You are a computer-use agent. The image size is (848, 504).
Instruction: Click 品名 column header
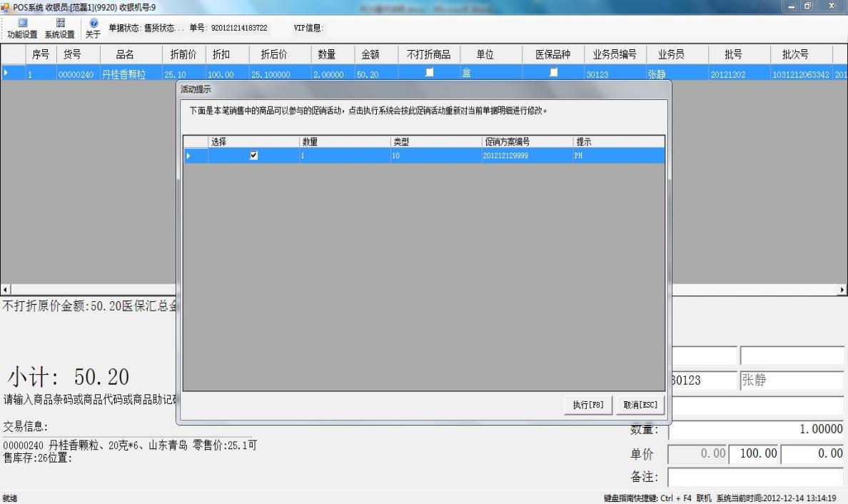pos(131,55)
